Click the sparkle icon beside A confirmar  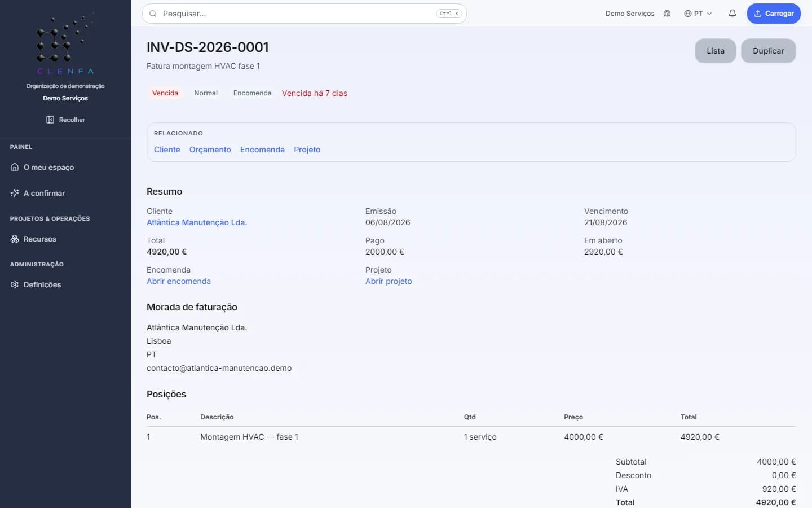coord(15,193)
